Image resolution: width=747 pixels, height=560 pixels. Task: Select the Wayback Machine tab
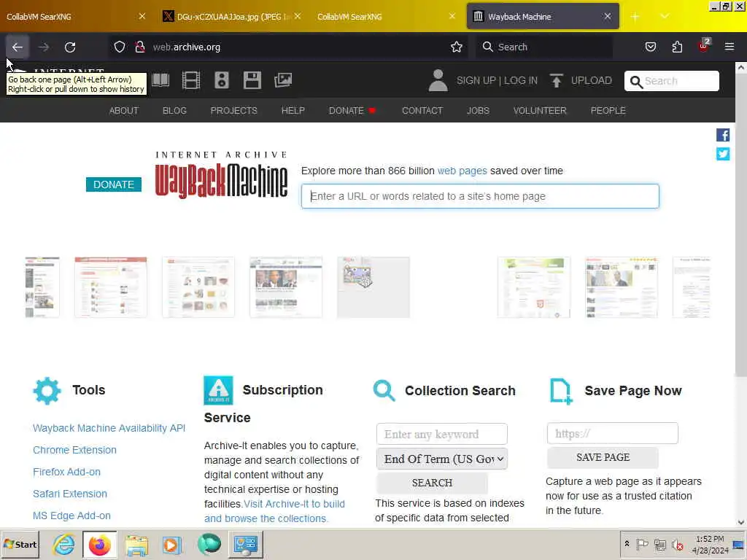click(x=543, y=17)
